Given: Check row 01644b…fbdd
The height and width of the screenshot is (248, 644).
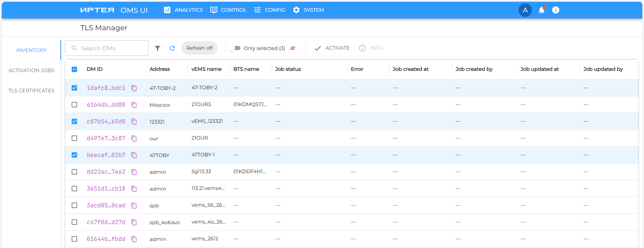Looking at the screenshot, I should tap(74, 239).
